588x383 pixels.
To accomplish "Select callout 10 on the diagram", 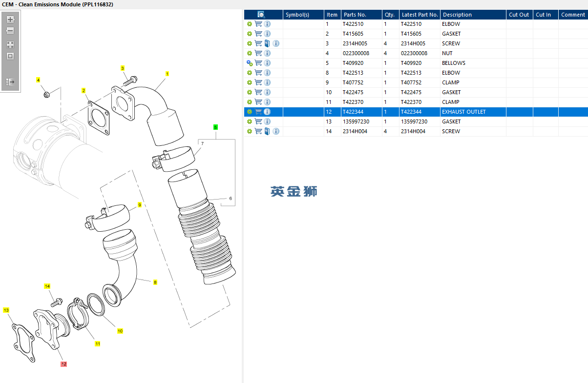I will click(x=120, y=331).
